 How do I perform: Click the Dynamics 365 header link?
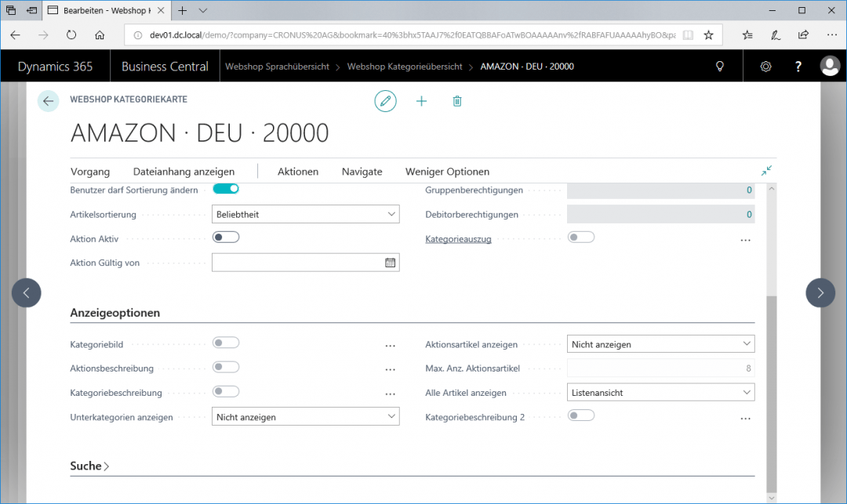coord(55,67)
